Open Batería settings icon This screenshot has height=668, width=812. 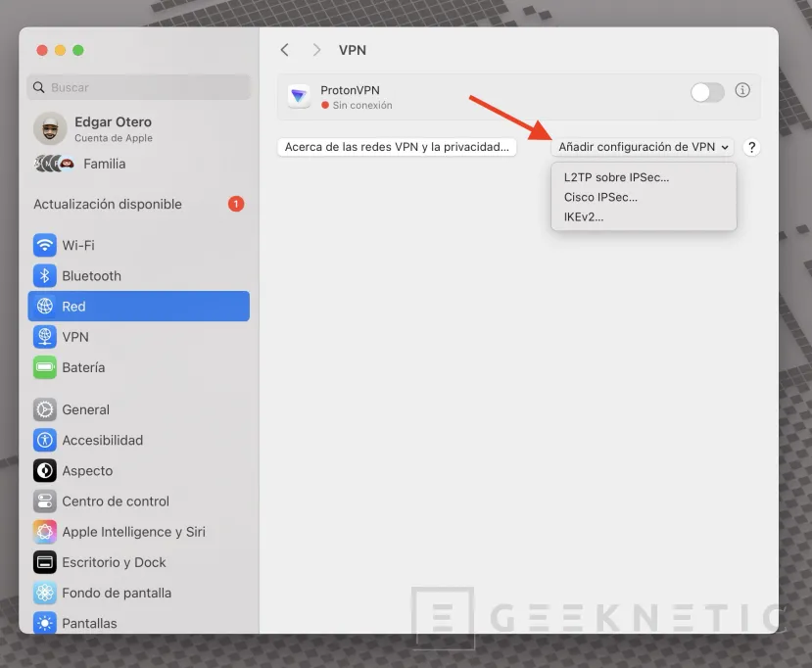(x=44, y=367)
